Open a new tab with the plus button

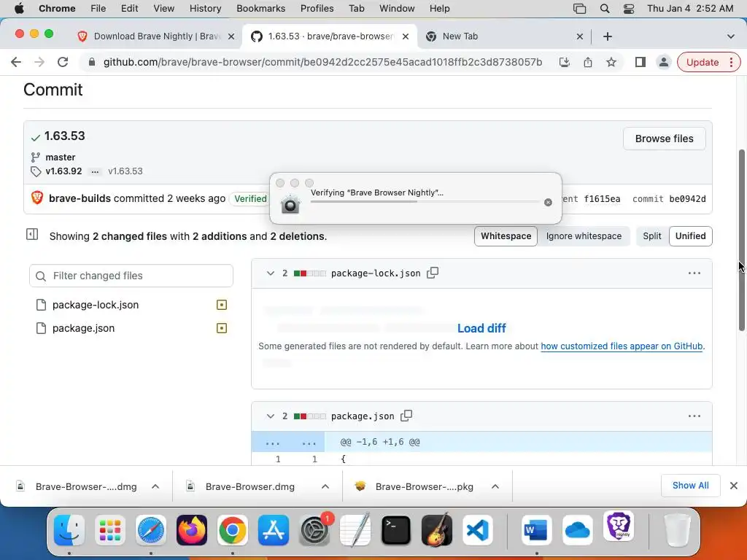[x=608, y=36]
